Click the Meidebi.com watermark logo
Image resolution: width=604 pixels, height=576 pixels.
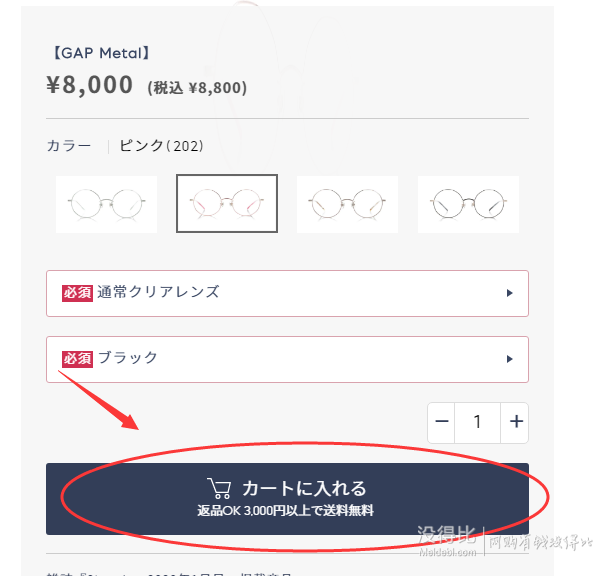click(448, 541)
